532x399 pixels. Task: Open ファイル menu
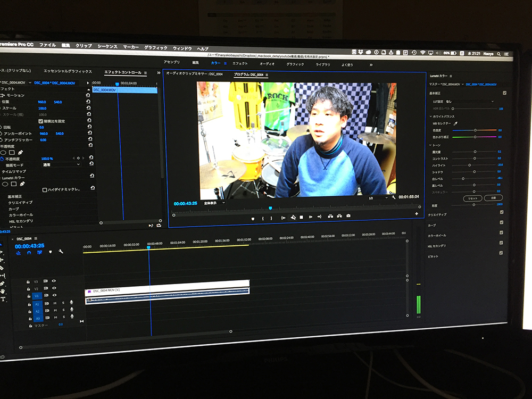pos(47,45)
